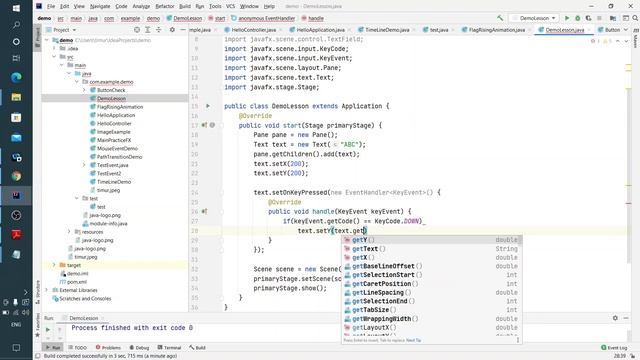Open Mail app from taskbar
Screen dimensions: 640x360
coord(16,138)
